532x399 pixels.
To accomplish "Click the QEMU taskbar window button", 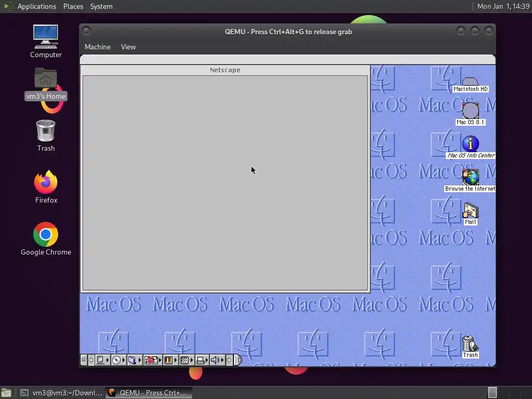I will coord(149,393).
